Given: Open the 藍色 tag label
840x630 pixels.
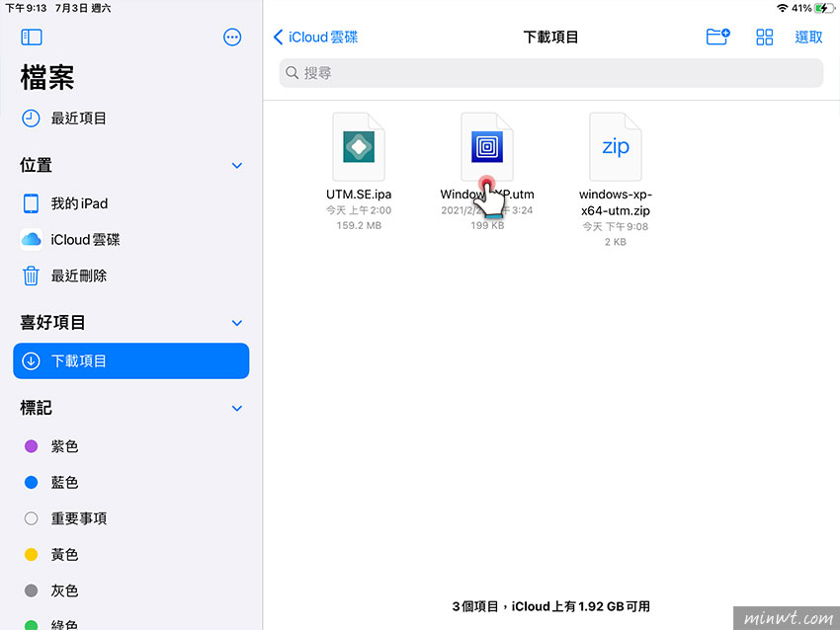Looking at the screenshot, I should click(x=65, y=482).
